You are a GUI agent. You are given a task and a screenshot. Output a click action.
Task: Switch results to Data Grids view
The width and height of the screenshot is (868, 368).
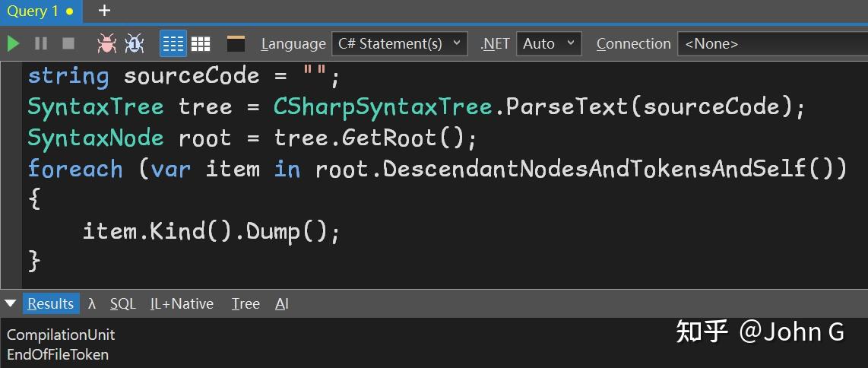pyautogui.click(x=201, y=43)
